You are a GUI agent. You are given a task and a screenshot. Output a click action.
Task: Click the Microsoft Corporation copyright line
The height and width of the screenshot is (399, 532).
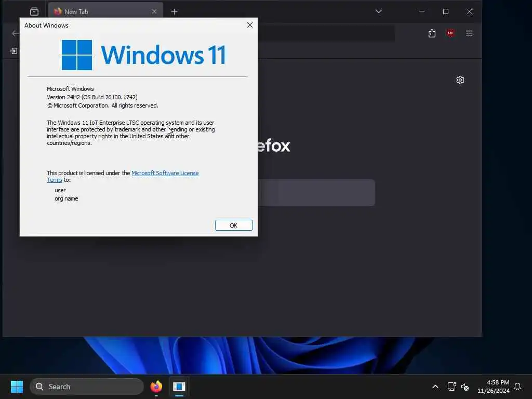coord(102,105)
